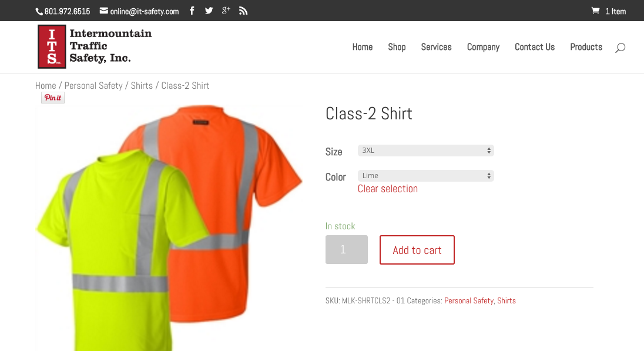Click the Intermountain Traffic Safety logo
644x351 pixels.
[95, 46]
